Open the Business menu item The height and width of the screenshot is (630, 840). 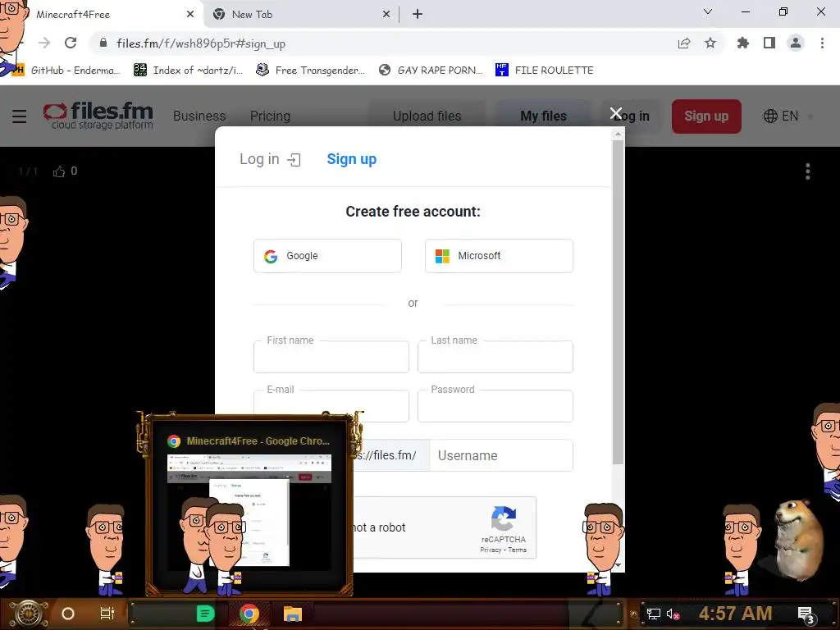point(199,116)
